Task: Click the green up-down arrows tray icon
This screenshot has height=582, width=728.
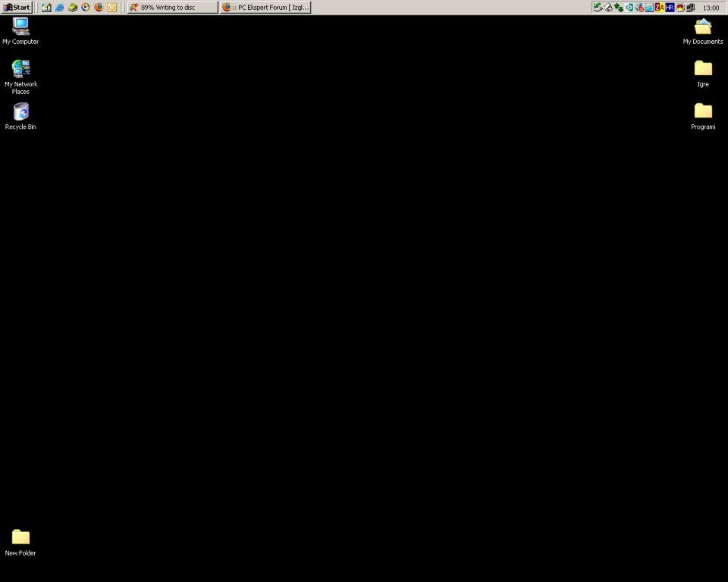Action: [619, 7]
